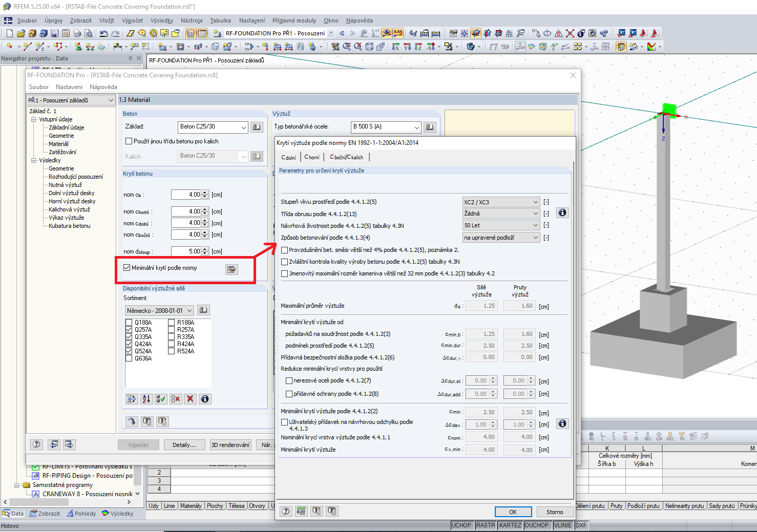This screenshot has height=532, width=757.
Task: Open mesh library beside Německo sortiment
Action: pyautogui.click(x=203, y=310)
